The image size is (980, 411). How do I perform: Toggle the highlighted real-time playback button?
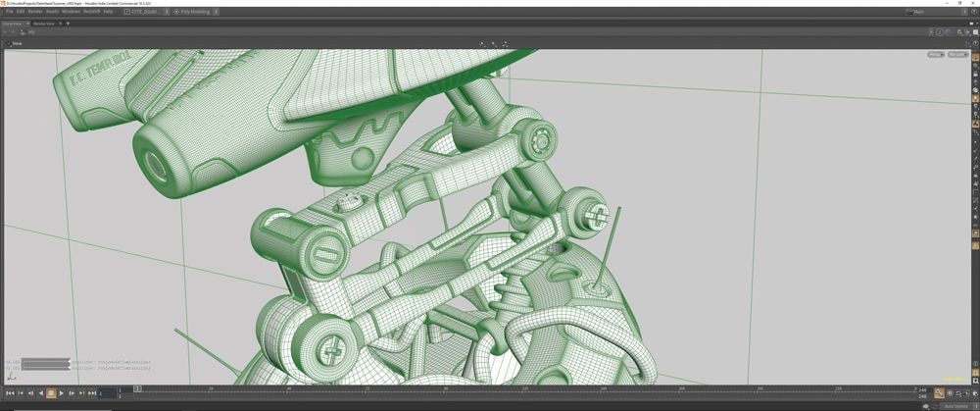point(939,393)
